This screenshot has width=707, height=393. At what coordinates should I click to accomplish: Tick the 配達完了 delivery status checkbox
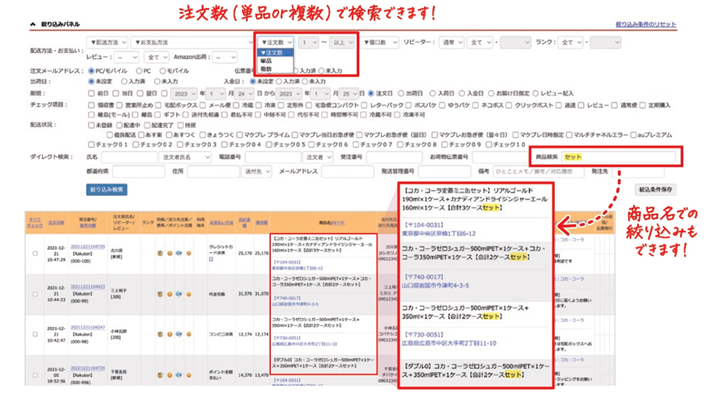147,125
